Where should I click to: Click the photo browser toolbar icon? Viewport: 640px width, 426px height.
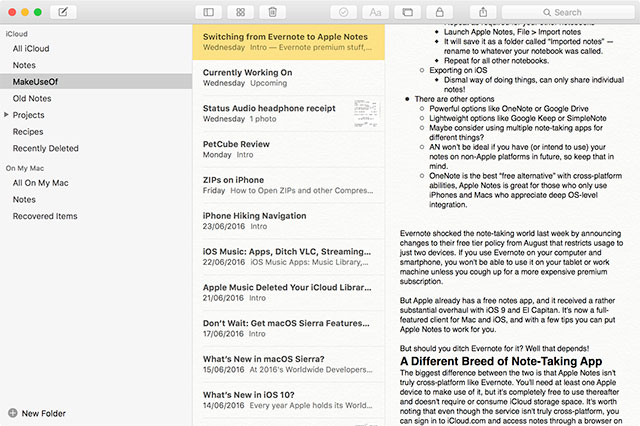tap(407, 12)
